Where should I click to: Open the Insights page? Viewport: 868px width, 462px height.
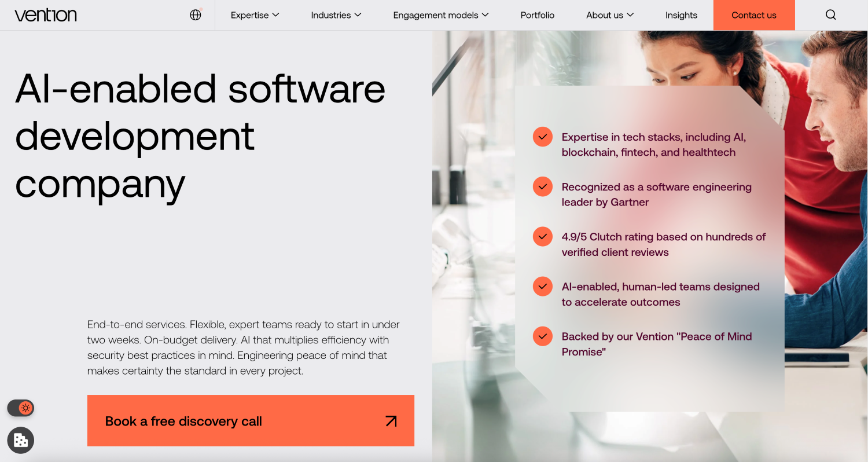click(681, 15)
